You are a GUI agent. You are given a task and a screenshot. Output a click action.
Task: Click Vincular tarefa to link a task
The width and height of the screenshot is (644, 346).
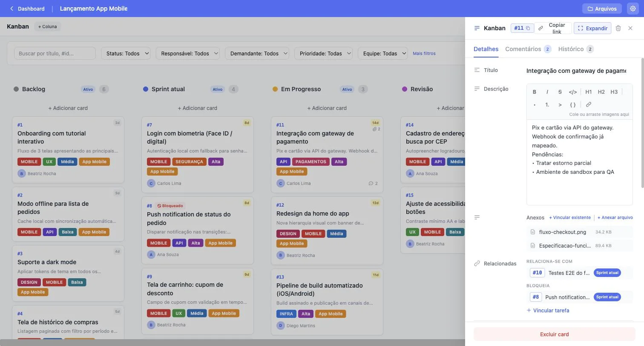(x=548, y=310)
